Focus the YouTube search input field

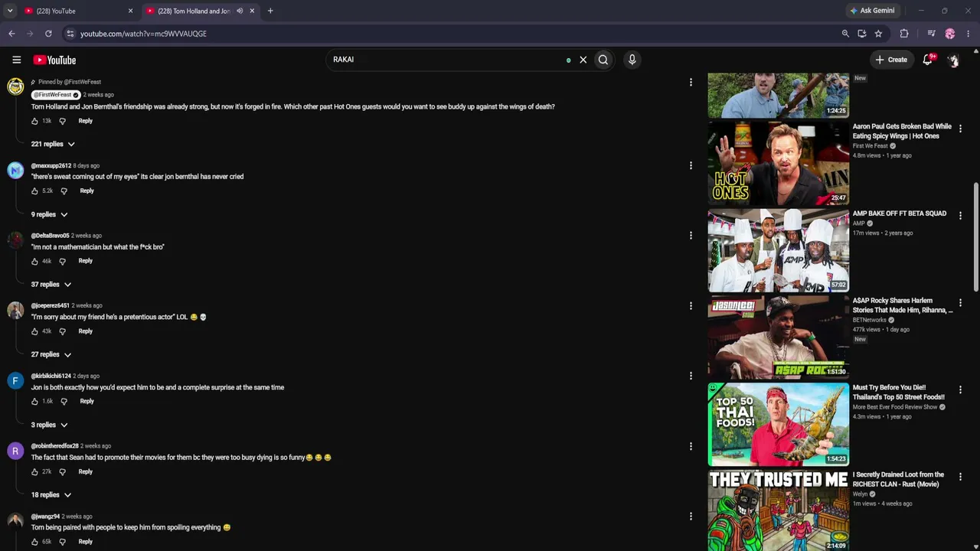pos(449,60)
